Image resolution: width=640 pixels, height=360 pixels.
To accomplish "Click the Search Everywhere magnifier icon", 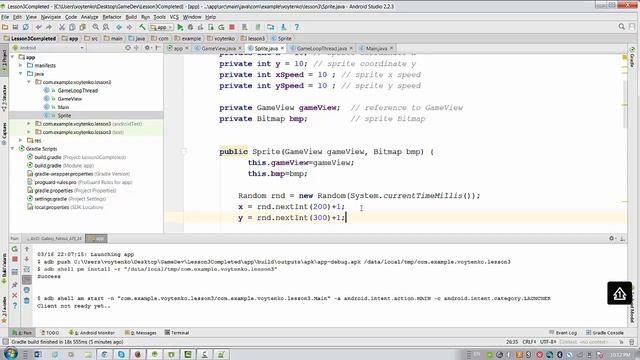I will pyautogui.click(x=622, y=27).
